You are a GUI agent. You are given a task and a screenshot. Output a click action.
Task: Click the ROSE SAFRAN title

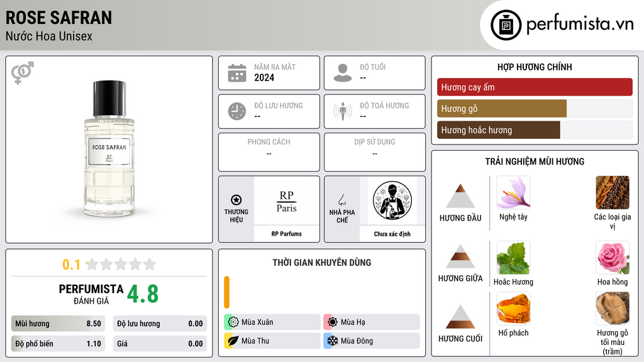[58, 18]
